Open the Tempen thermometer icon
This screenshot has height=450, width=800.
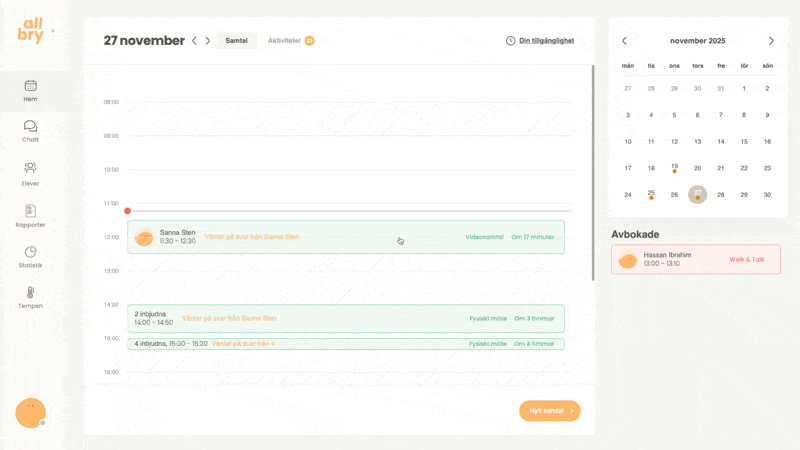point(30,293)
